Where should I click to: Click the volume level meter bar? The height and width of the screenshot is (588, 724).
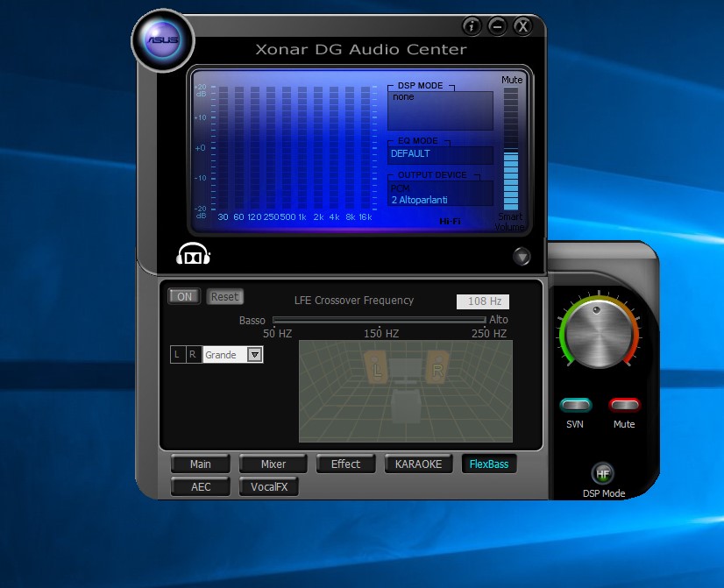[x=511, y=149]
